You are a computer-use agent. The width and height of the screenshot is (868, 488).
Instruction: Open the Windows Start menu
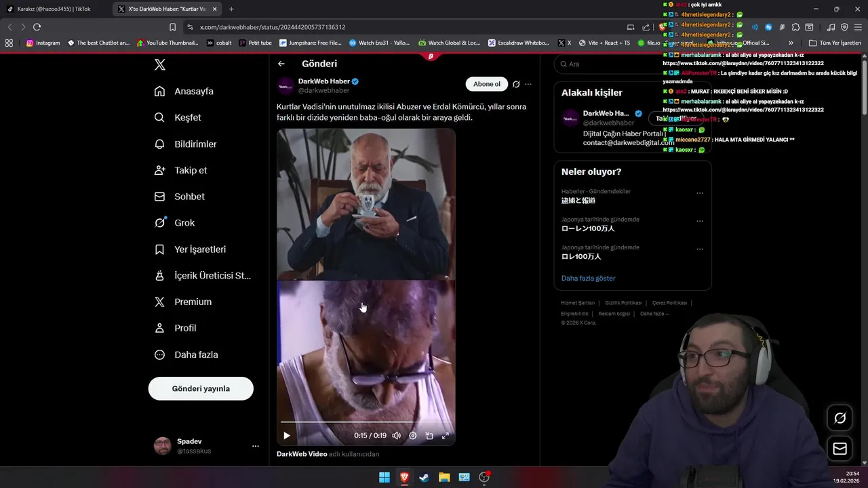384,477
